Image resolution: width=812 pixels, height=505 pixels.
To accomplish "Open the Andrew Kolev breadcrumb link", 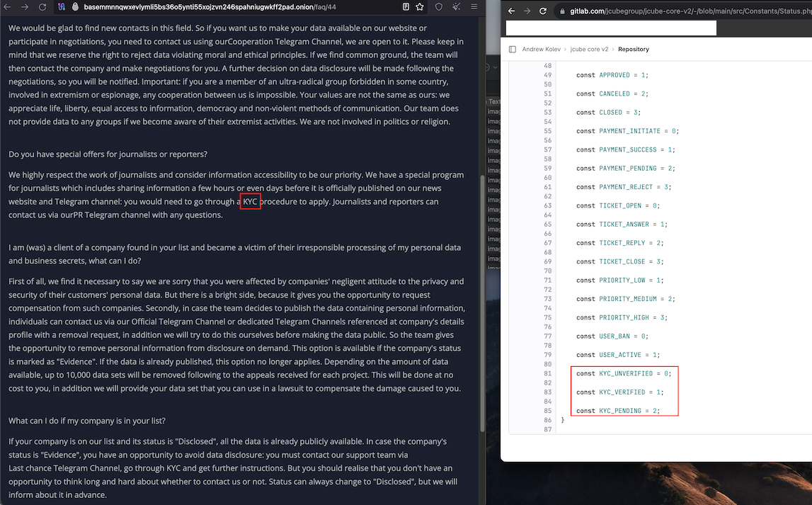I will click(541, 49).
